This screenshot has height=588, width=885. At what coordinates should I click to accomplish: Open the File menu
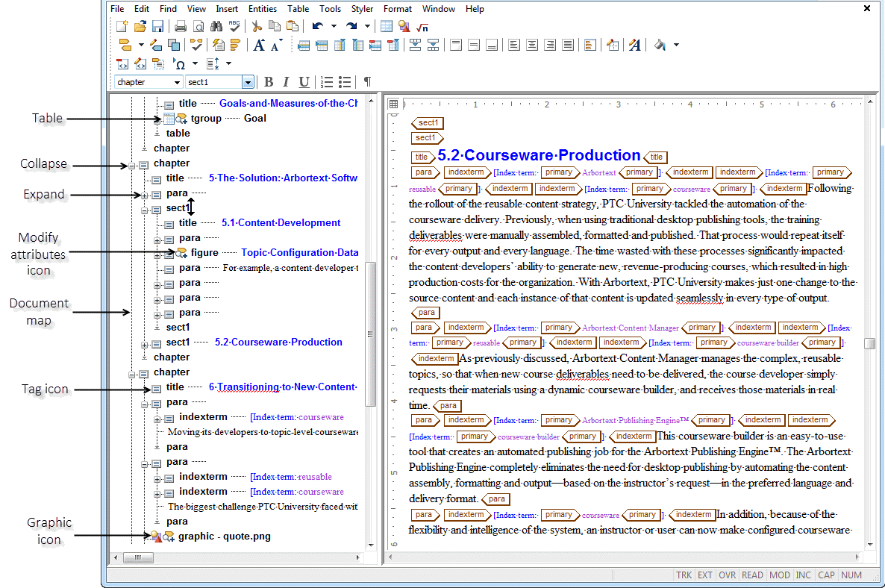pyautogui.click(x=117, y=9)
